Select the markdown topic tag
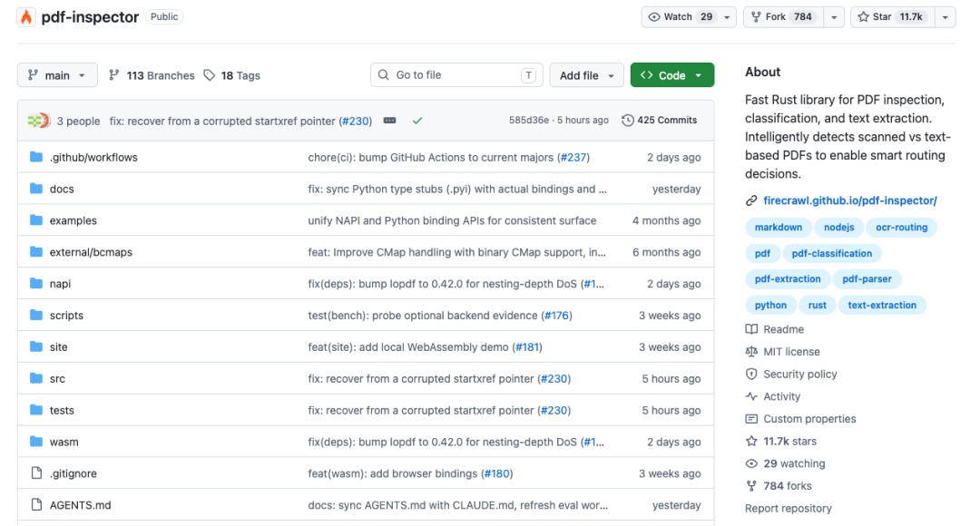The image size is (980, 526). (x=779, y=228)
